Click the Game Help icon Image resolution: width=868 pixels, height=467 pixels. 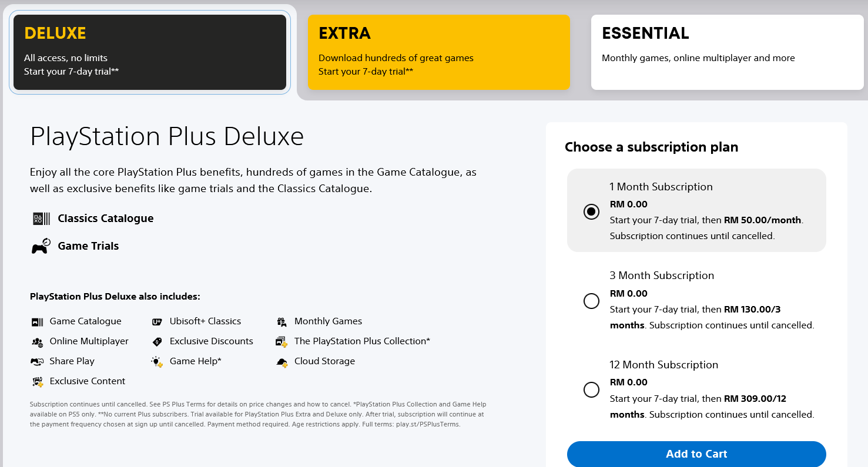[156, 361]
